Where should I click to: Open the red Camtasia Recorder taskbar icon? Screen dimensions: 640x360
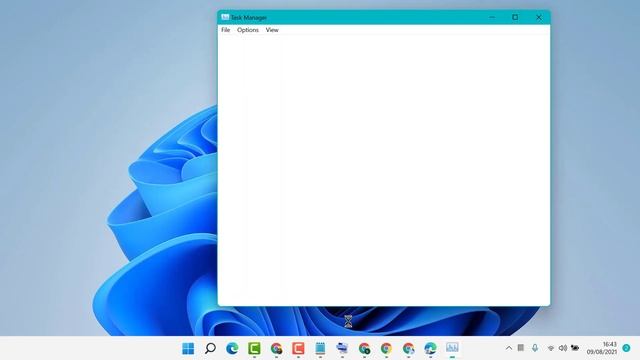298,348
